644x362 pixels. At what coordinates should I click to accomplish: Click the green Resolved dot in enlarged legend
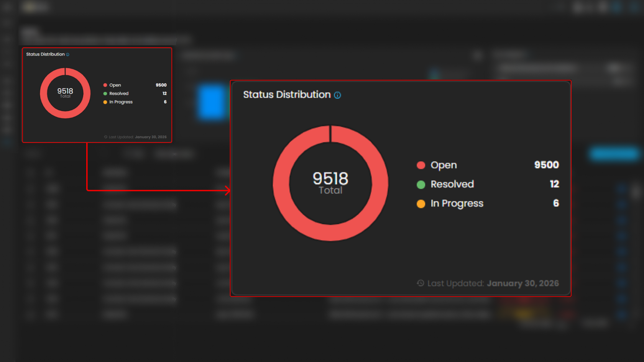[421, 185]
